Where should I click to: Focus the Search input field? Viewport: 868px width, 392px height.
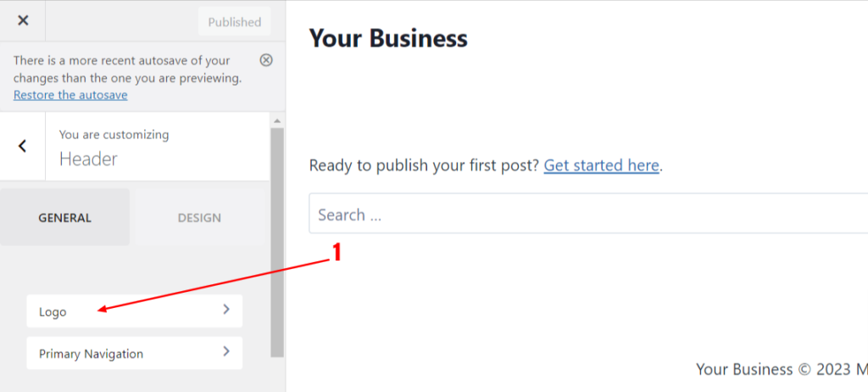(x=588, y=214)
